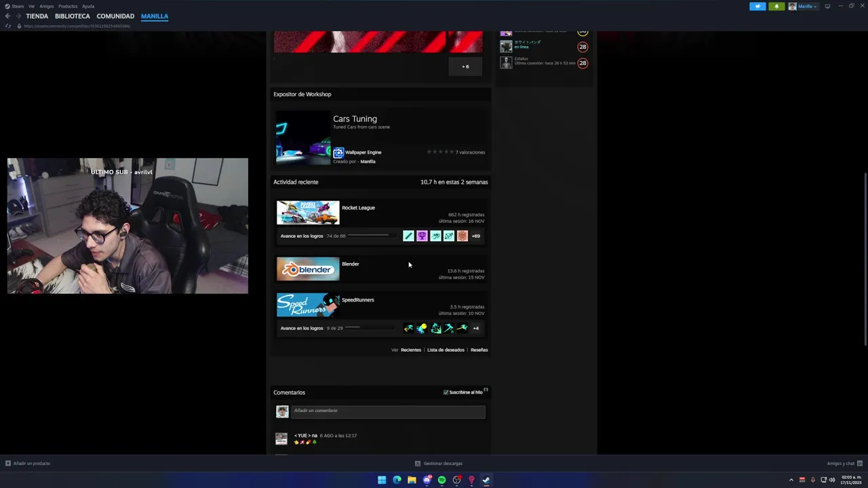Image resolution: width=868 pixels, height=488 pixels.
Task: Show the +69 more Rocket League achievements
Action: (x=475, y=236)
